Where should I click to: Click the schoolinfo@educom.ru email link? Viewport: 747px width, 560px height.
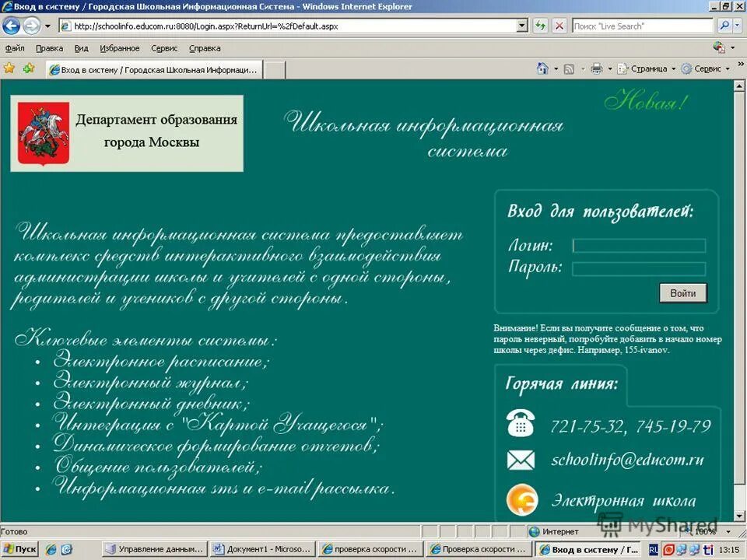point(627,460)
